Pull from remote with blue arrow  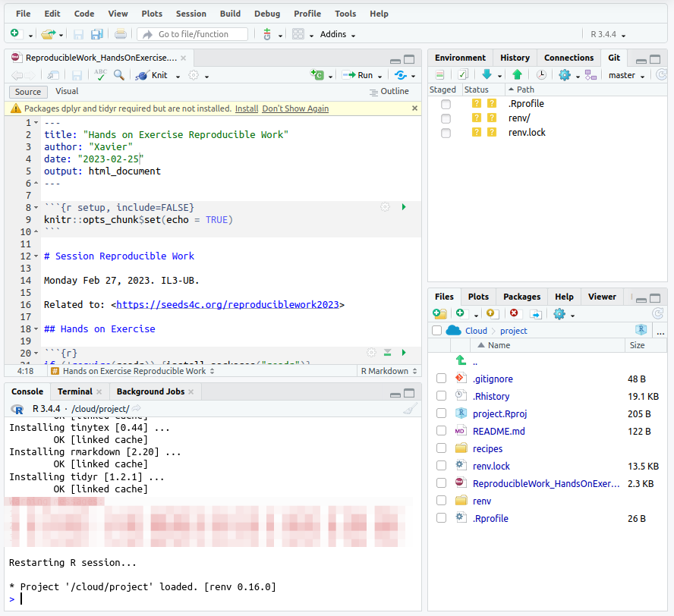coord(487,75)
